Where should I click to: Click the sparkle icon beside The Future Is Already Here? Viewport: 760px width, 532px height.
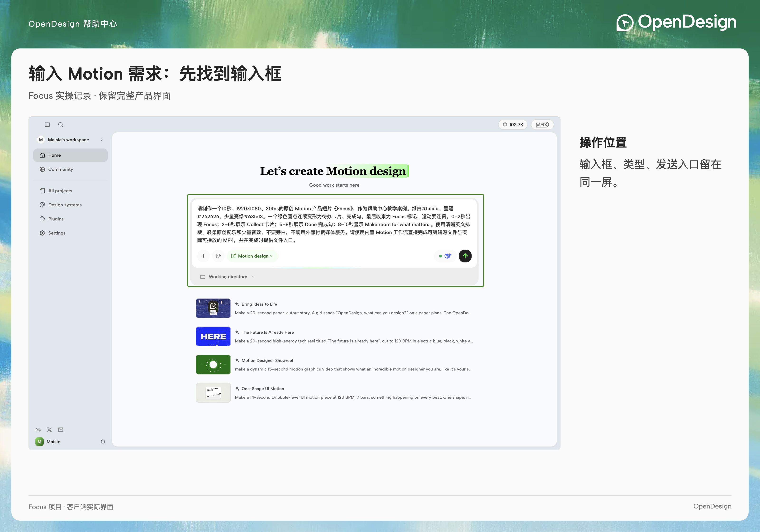click(x=237, y=332)
